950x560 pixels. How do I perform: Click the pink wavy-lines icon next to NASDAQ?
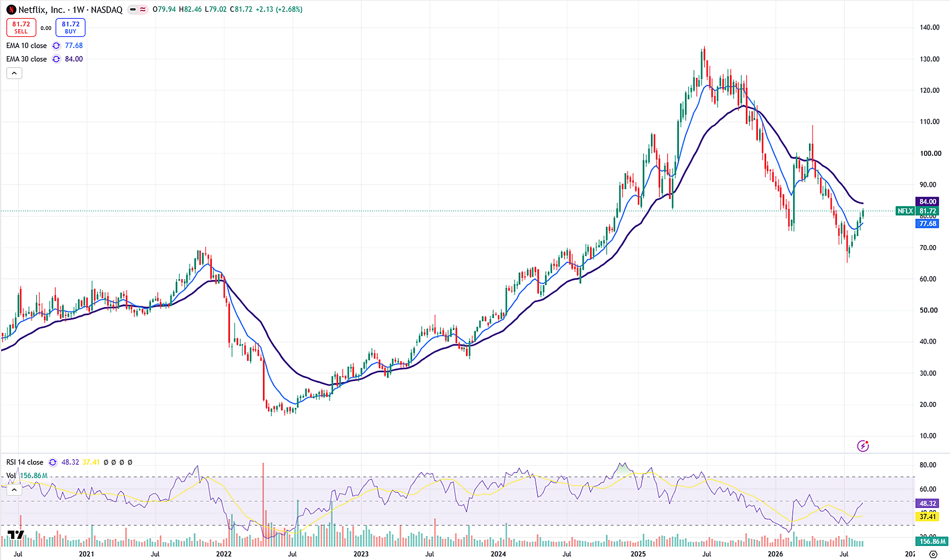[143, 9]
